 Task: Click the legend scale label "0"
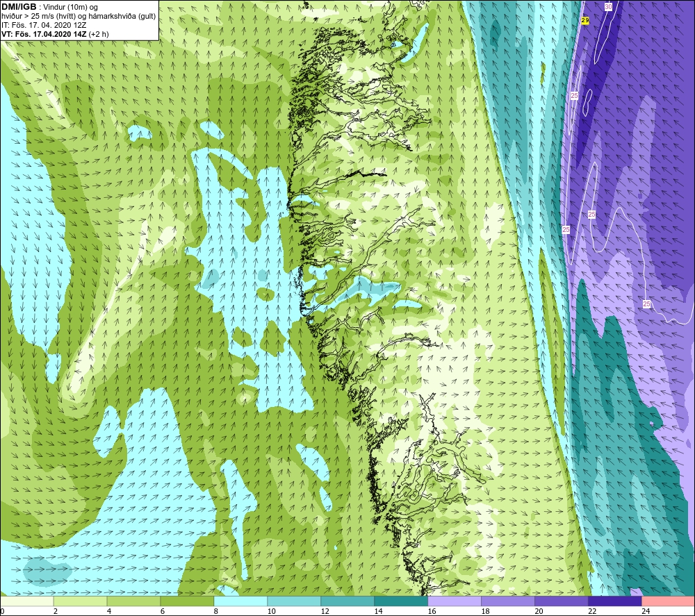2,611
